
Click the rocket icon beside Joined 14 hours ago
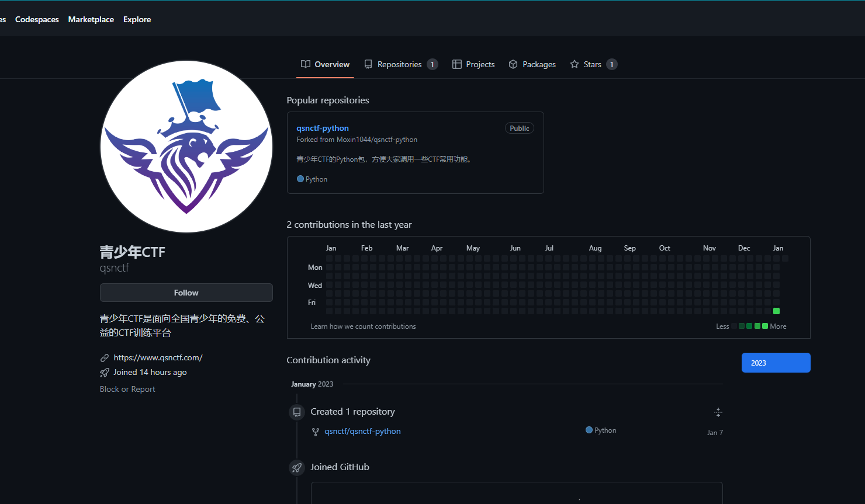[x=104, y=372]
